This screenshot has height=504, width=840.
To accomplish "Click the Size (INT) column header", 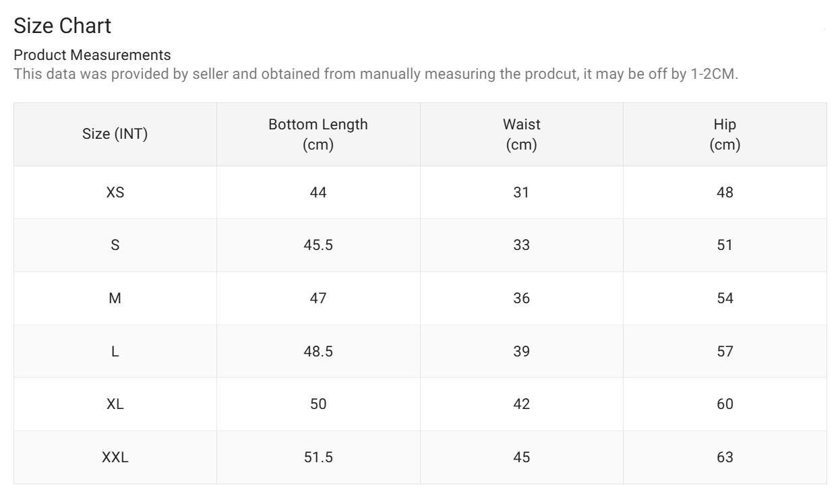I will click(115, 134).
